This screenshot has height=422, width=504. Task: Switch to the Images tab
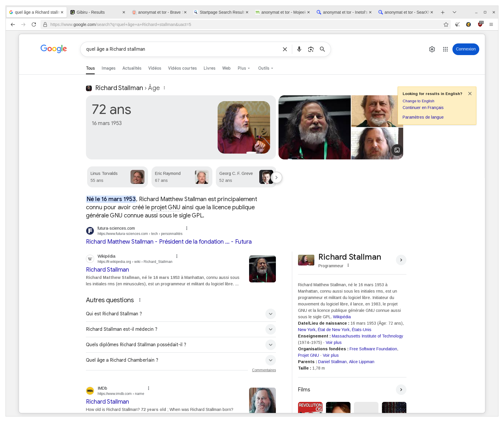[x=108, y=68]
